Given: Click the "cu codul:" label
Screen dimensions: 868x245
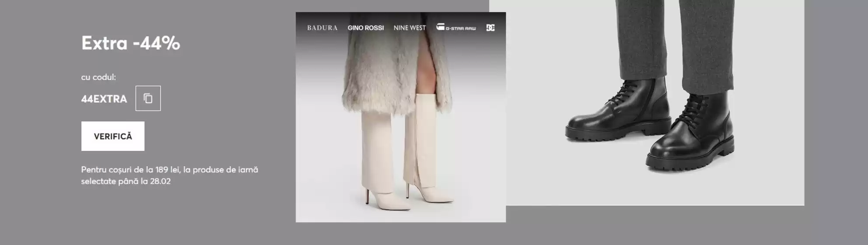Looking at the screenshot, I should [x=98, y=77].
